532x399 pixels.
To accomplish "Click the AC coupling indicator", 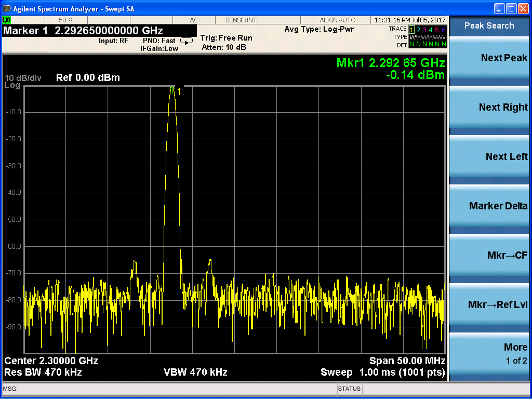I will (x=194, y=20).
